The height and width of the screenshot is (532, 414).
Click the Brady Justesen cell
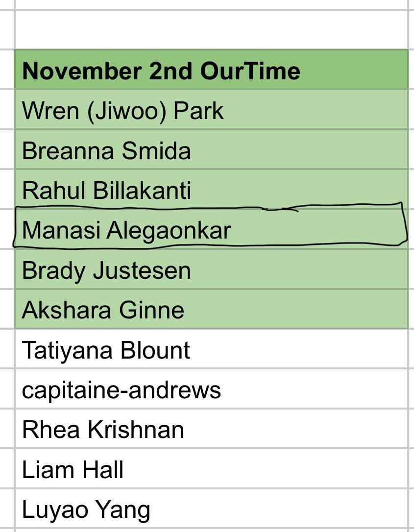coord(211,269)
